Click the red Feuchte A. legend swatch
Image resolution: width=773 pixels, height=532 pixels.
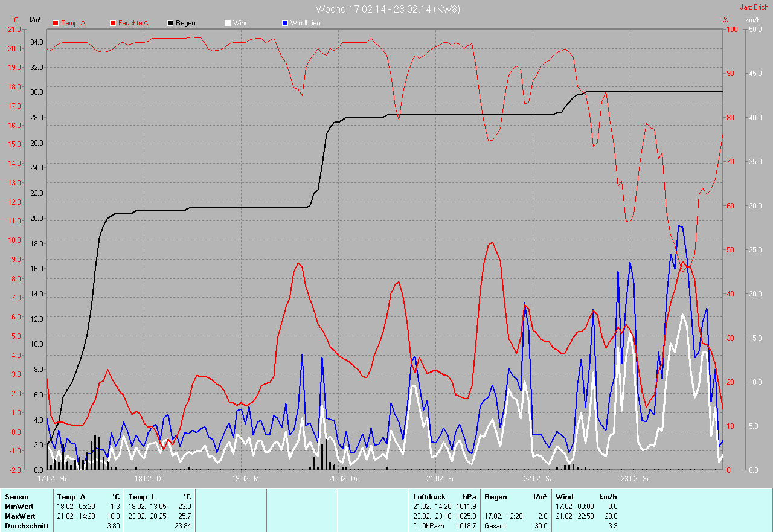point(113,23)
